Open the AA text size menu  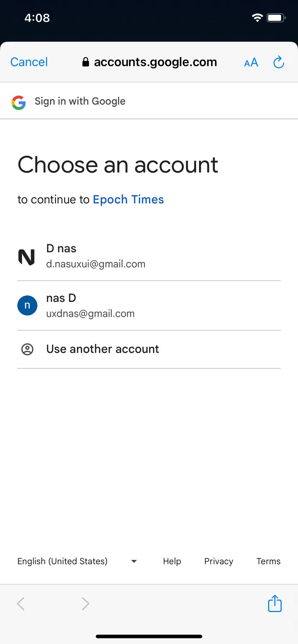tap(251, 63)
